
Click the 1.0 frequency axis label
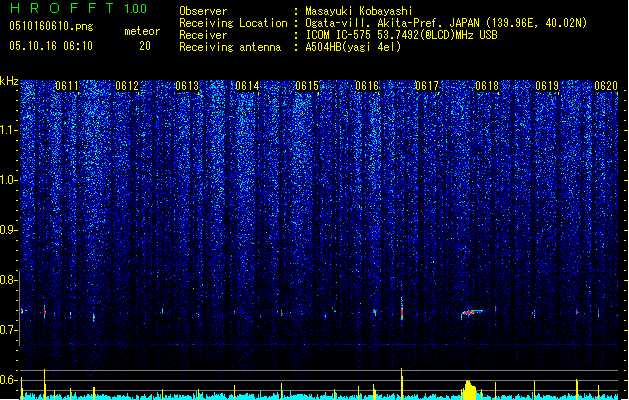click(x=9, y=180)
